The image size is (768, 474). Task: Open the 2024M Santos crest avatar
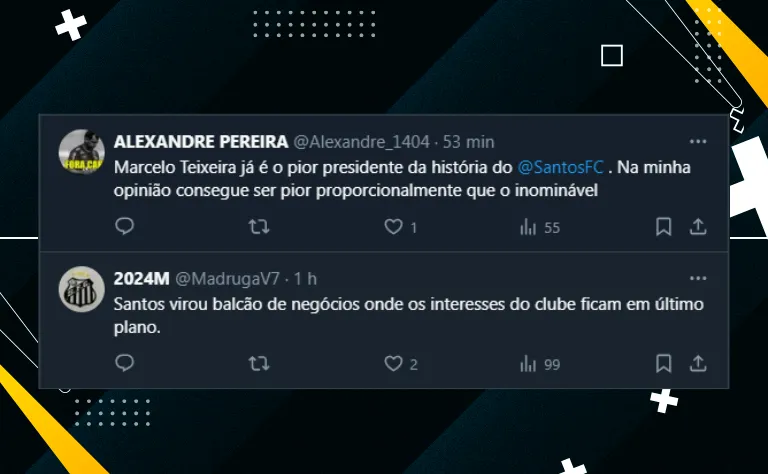pos(82,289)
